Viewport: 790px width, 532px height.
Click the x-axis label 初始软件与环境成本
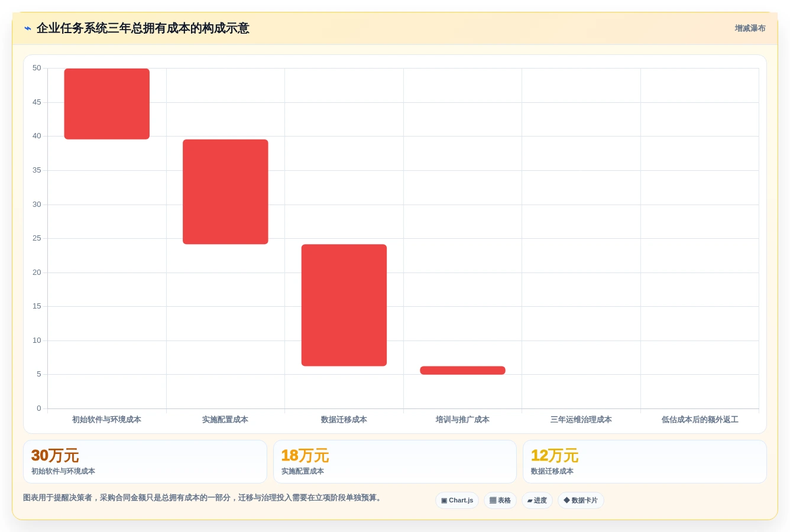(x=106, y=420)
